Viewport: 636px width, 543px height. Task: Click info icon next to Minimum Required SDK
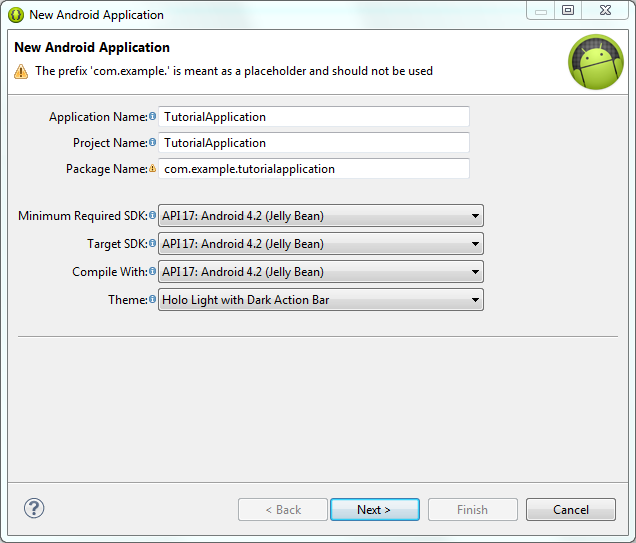[x=153, y=215]
